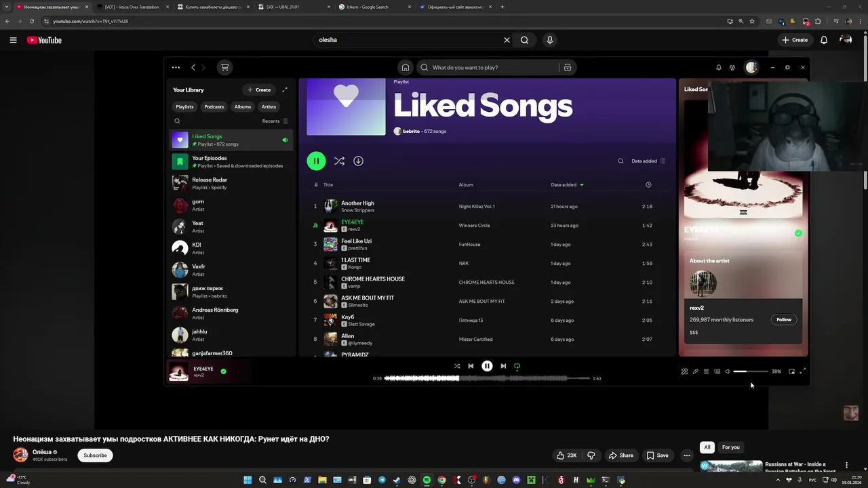The image size is (868, 488).
Task: Pause the Liked Songs playlist with green button
Action: point(316,161)
